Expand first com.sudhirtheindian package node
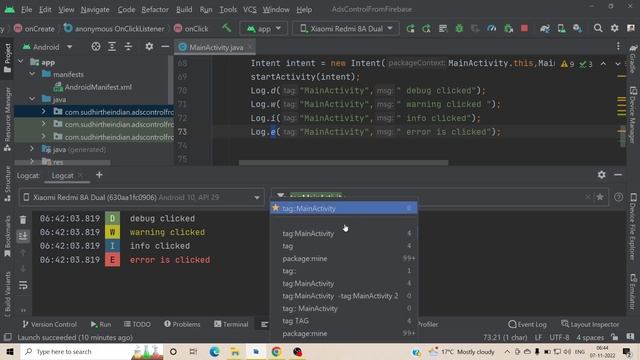This screenshot has height=360, width=640. [44, 111]
